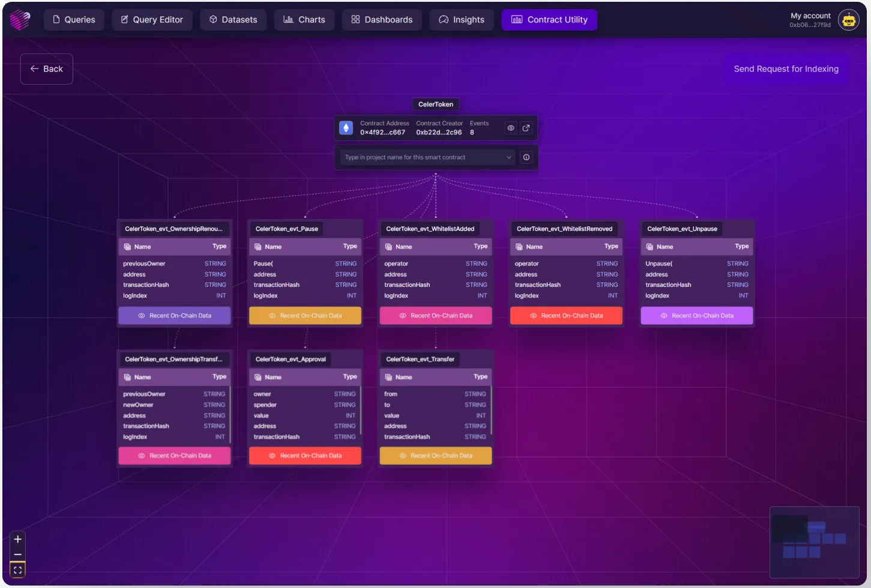Go back with the Back button
871x588 pixels.
pyautogui.click(x=47, y=69)
